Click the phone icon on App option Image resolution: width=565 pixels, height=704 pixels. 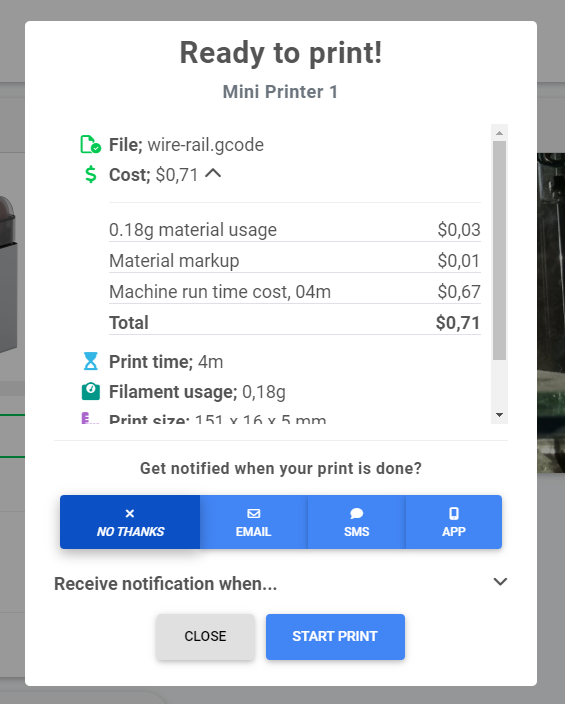pyautogui.click(x=454, y=513)
